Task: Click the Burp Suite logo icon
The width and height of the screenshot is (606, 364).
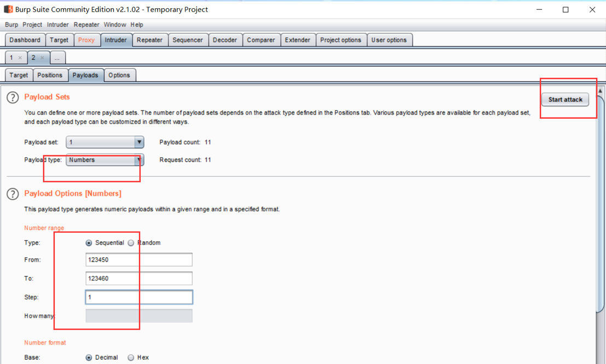Action: click(8, 9)
